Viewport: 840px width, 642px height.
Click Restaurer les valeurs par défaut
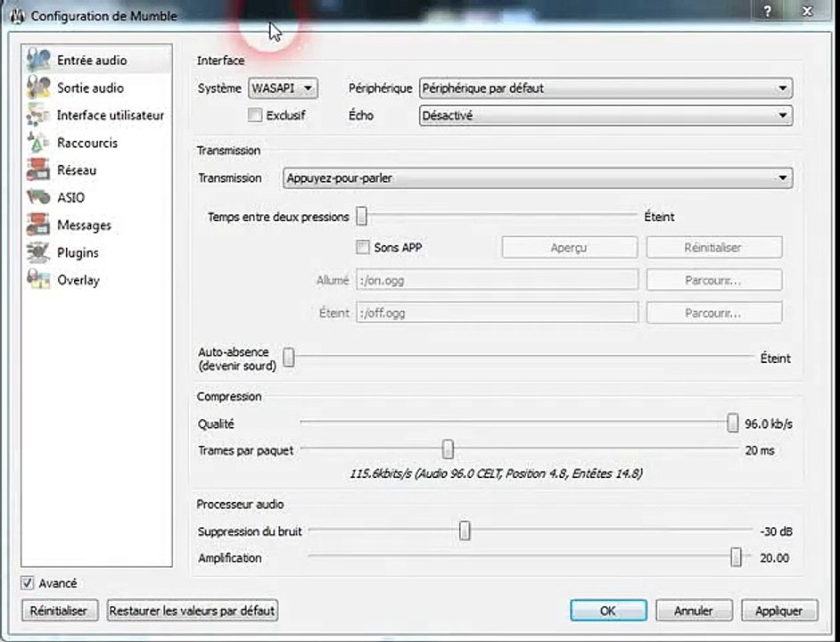[x=193, y=611]
